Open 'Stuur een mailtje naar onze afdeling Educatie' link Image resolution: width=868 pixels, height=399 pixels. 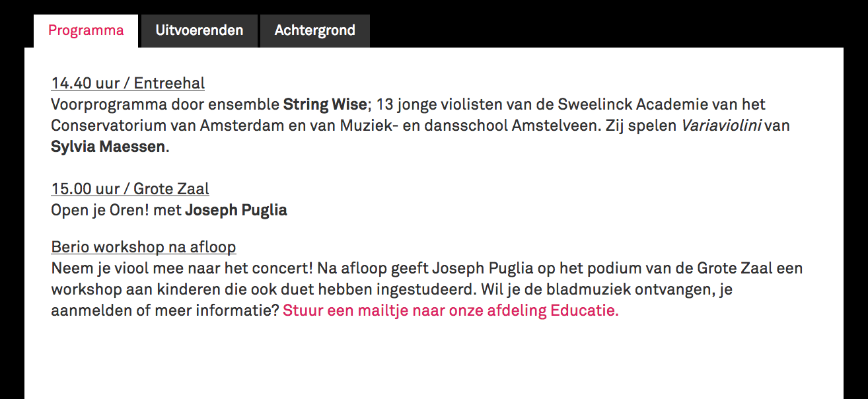(x=451, y=310)
